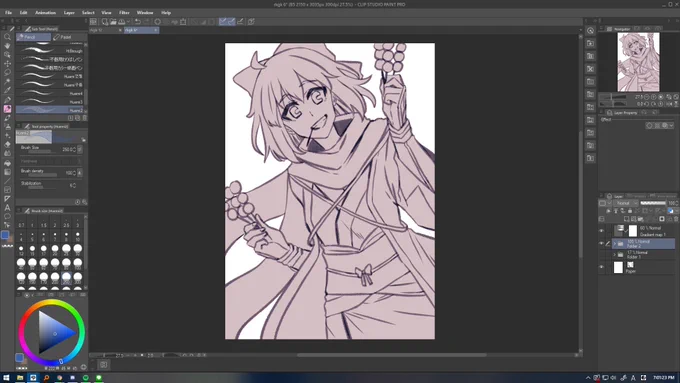
Task: Select the Lasso selection tool
Action: point(7,72)
